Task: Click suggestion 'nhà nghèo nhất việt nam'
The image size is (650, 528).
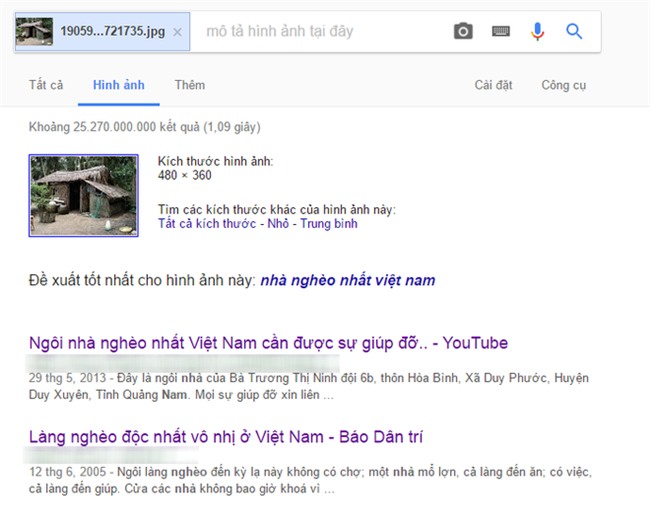Action: tap(347, 280)
